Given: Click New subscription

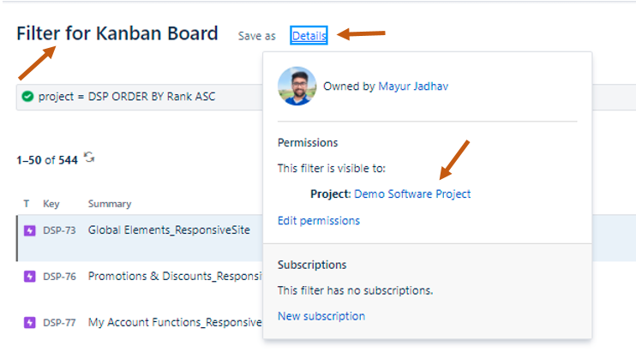Looking at the screenshot, I should 321,316.
